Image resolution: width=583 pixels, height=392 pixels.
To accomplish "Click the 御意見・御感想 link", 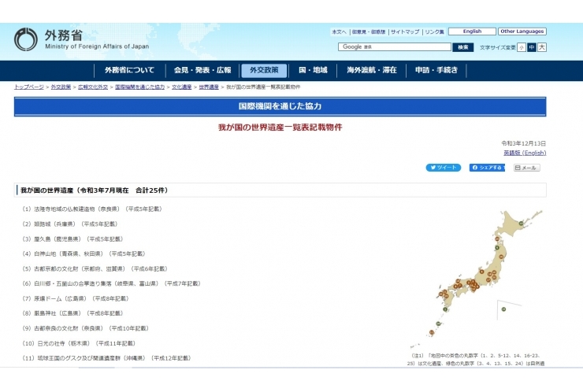I will (369, 32).
